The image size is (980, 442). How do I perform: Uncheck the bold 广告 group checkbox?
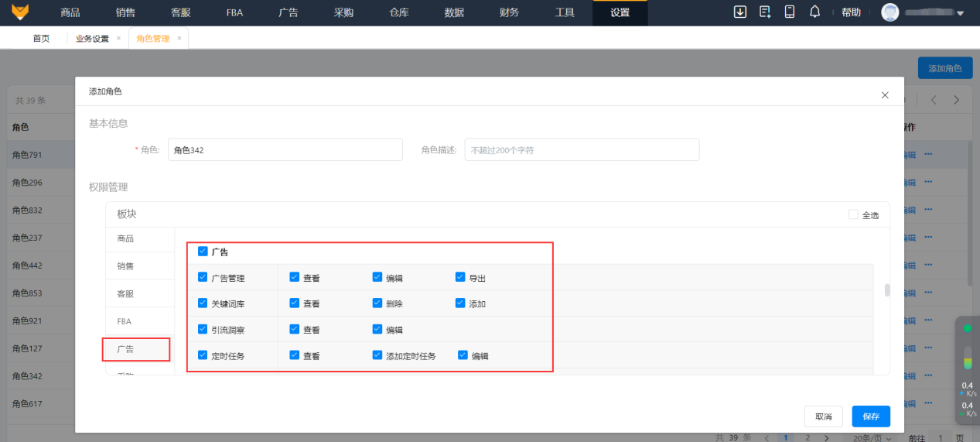[x=203, y=251]
